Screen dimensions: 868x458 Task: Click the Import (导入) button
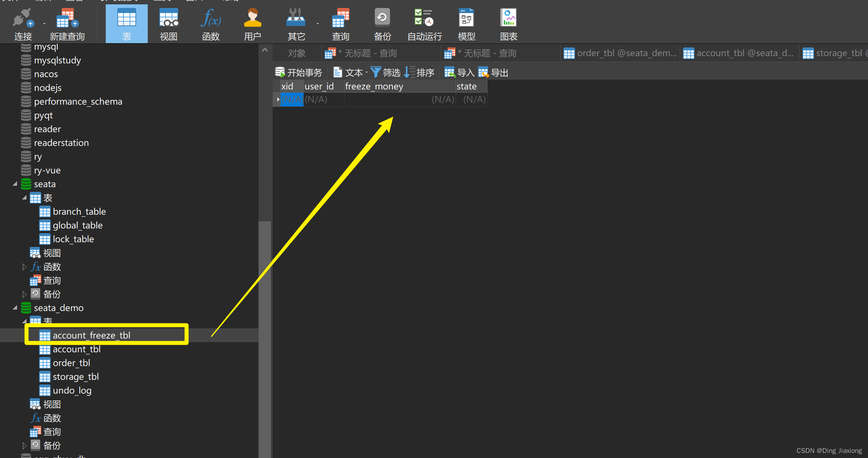460,72
